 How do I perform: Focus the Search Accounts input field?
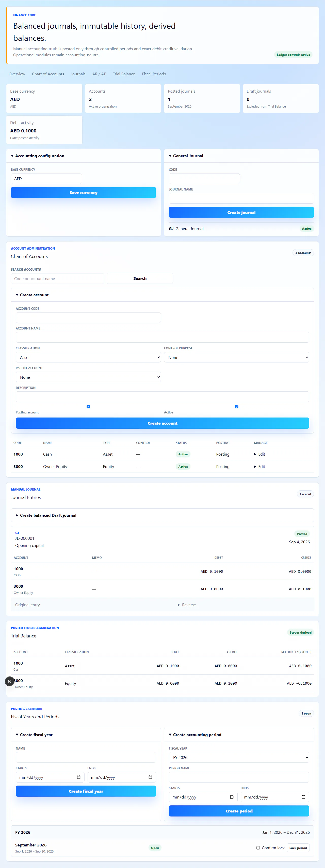coord(57,278)
